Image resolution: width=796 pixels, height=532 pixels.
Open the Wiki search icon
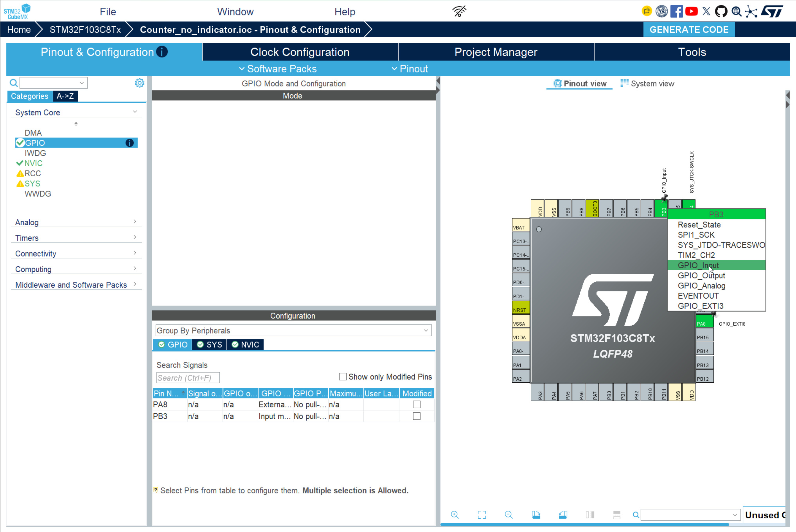[736, 11]
